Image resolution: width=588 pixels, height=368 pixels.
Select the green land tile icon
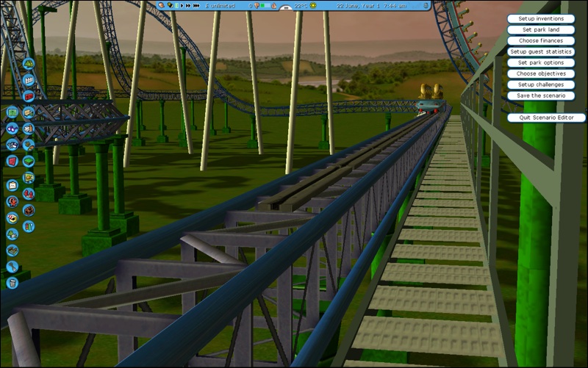tap(29, 161)
